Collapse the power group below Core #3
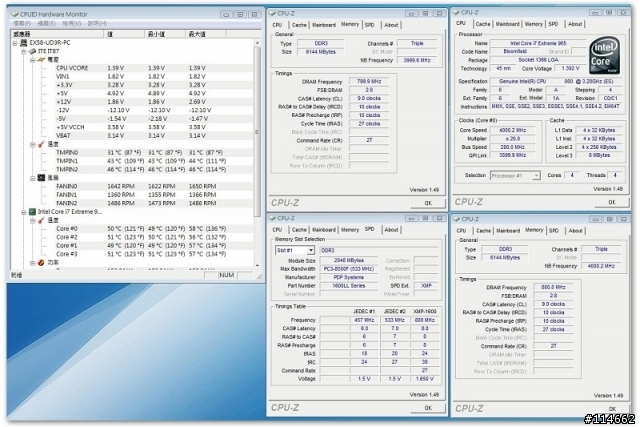This screenshot has width=640, height=427. pyautogui.click(x=32, y=262)
